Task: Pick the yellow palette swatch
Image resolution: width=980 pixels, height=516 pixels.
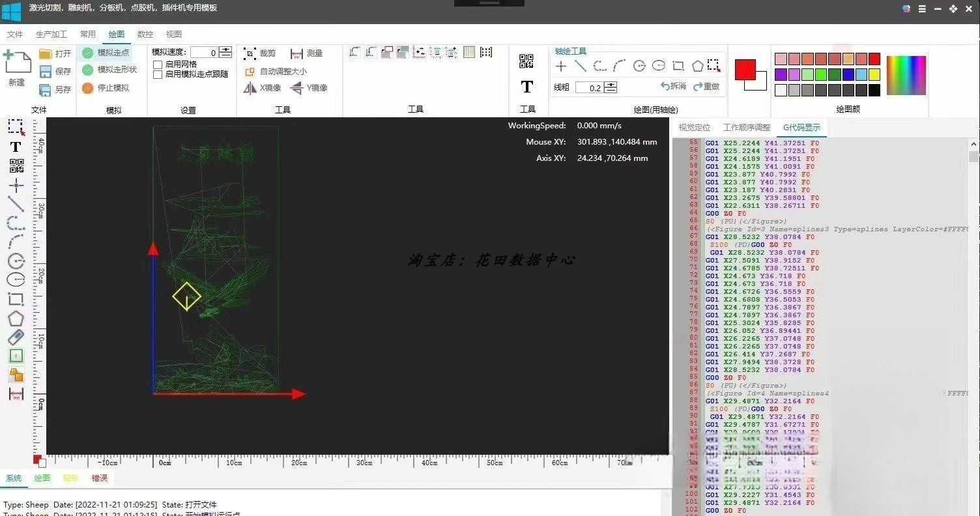Action: click(x=874, y=74)
